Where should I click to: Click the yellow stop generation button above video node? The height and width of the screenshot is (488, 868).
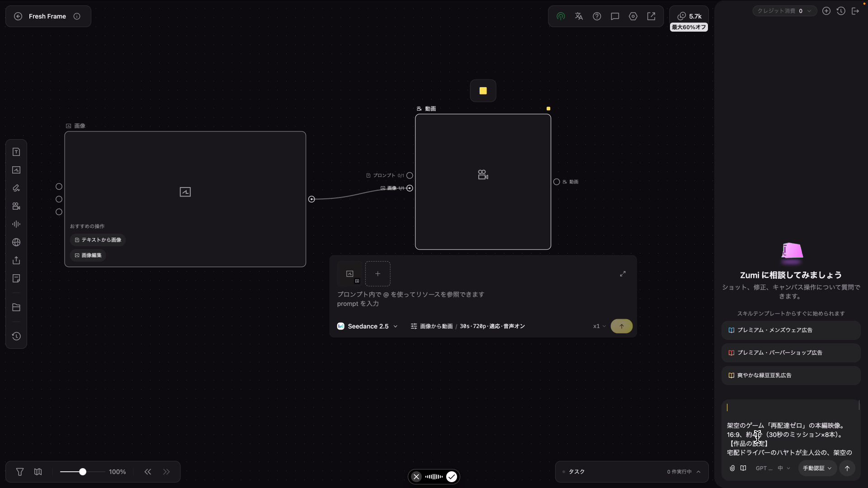tap(483, 91)
